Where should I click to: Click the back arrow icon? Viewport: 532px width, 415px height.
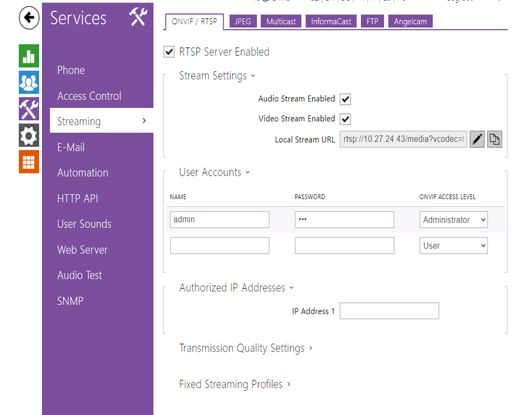point(29,18)
